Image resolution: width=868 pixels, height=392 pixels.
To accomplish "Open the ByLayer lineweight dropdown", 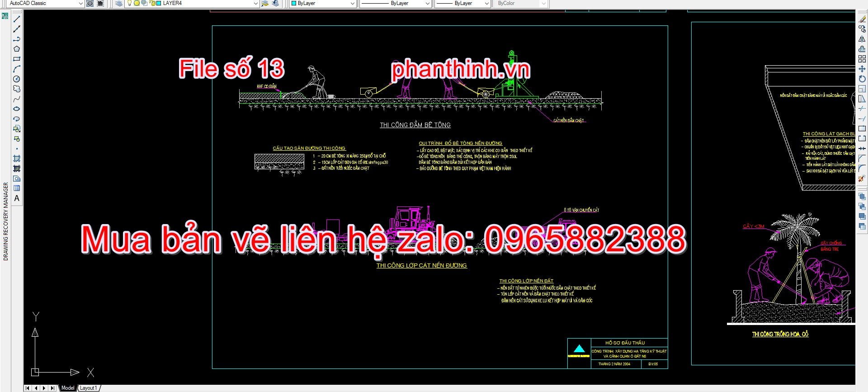I will pyautogui.click(x=486, y=3).
